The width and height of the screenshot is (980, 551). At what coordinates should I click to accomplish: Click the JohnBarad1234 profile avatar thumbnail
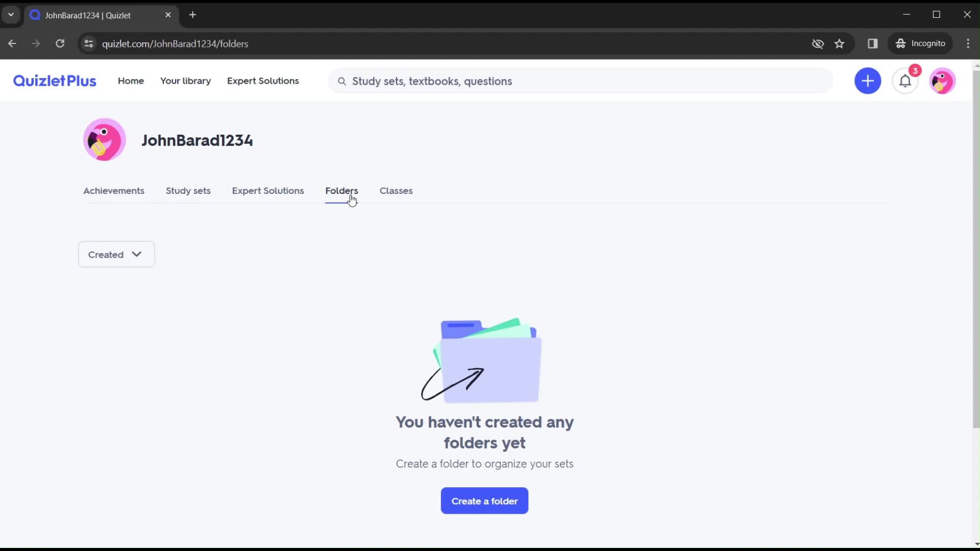pyautogui.click(x=105, y=139)
